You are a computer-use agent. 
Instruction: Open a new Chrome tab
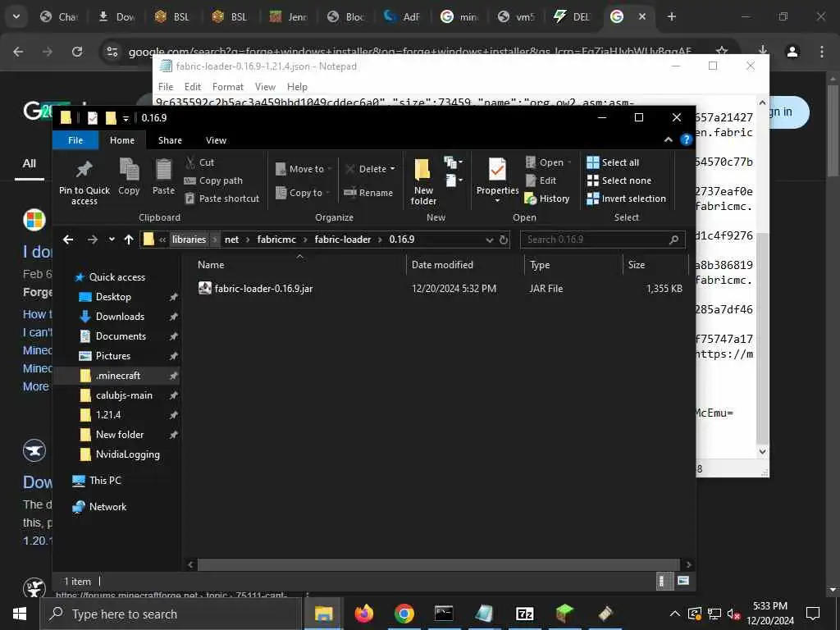(671, 16)
